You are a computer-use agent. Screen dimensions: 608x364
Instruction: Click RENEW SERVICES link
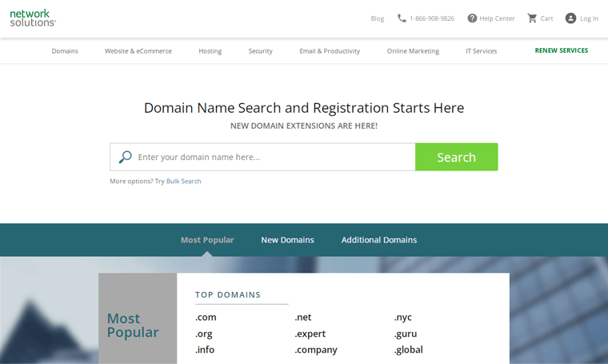tap(561, 50)
